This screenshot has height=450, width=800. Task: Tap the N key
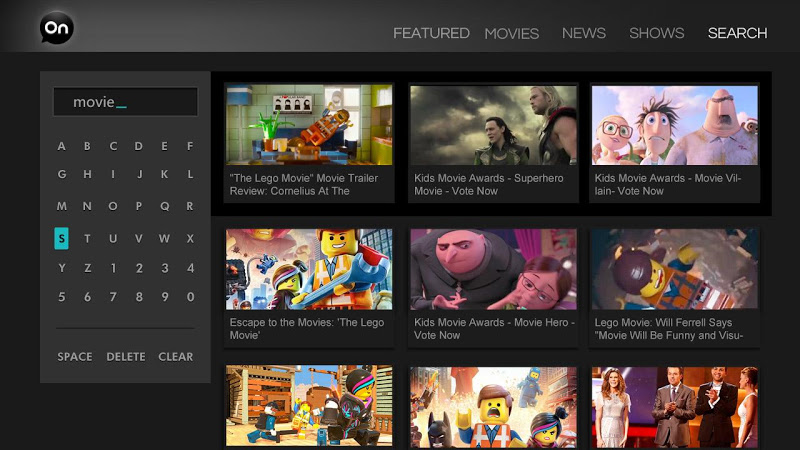pos(87,207)
